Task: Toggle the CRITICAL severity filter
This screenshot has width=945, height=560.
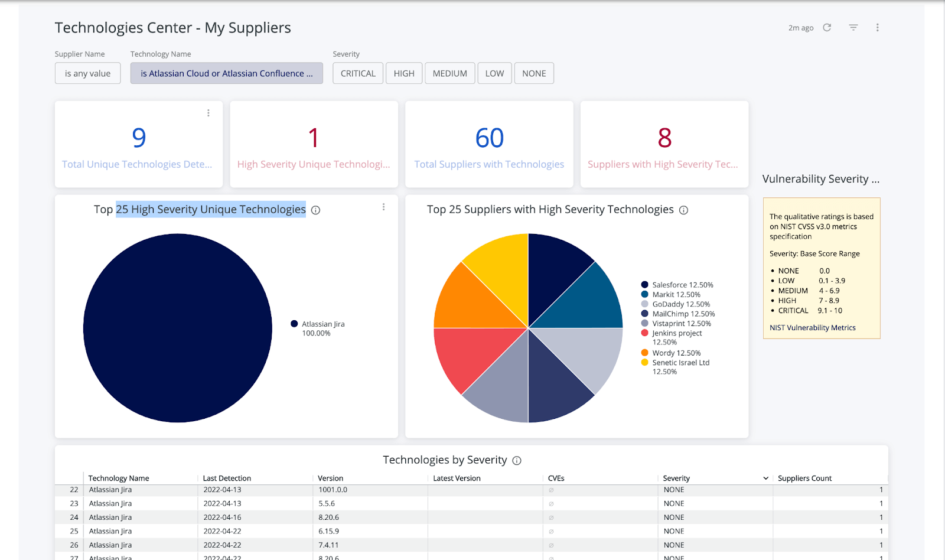Action: click(358, 73)
